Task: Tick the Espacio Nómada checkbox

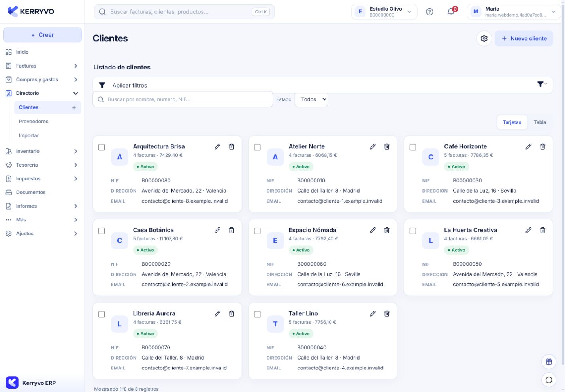Action: (x=257, y=231)
